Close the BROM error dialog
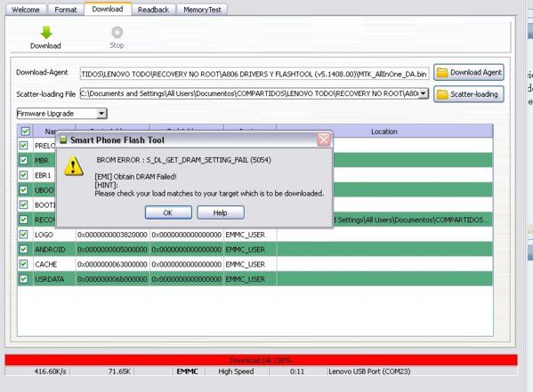The height and width of the screenshot is (392, 533). [323, 140]
